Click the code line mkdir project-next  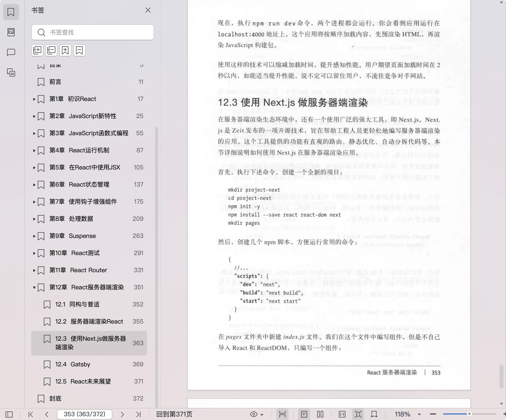point(254,190)
